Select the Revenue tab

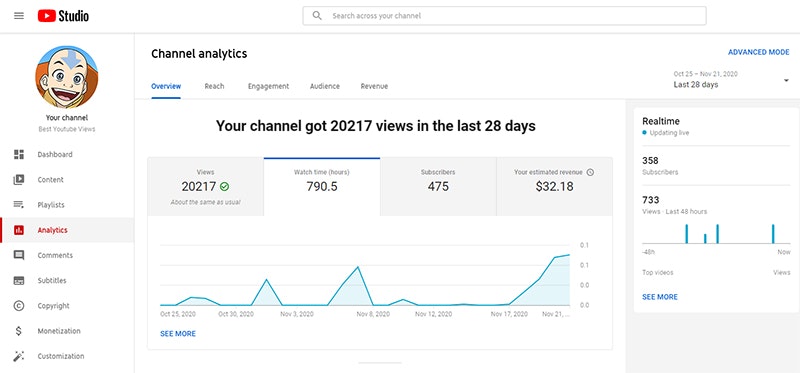click(374, 86)
